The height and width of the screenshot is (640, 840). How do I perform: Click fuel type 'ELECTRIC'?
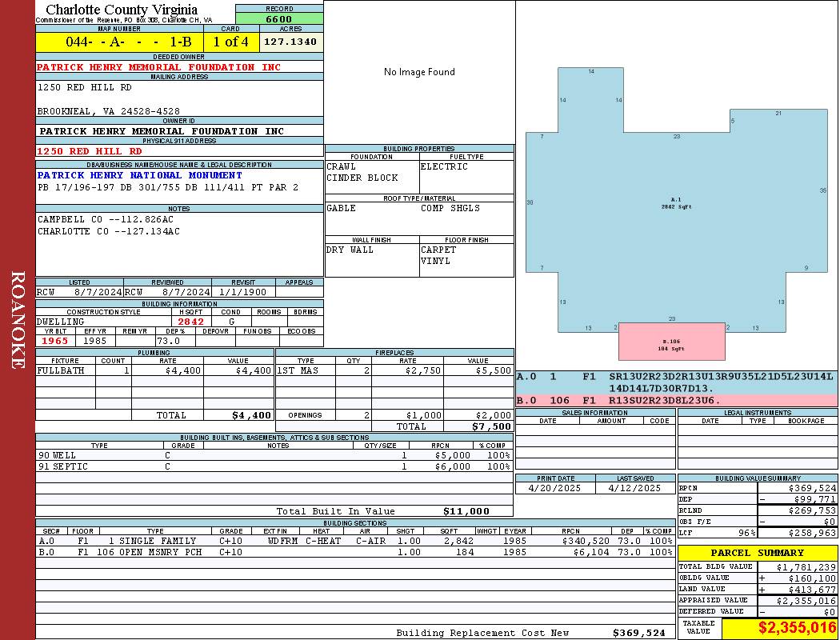444,166
